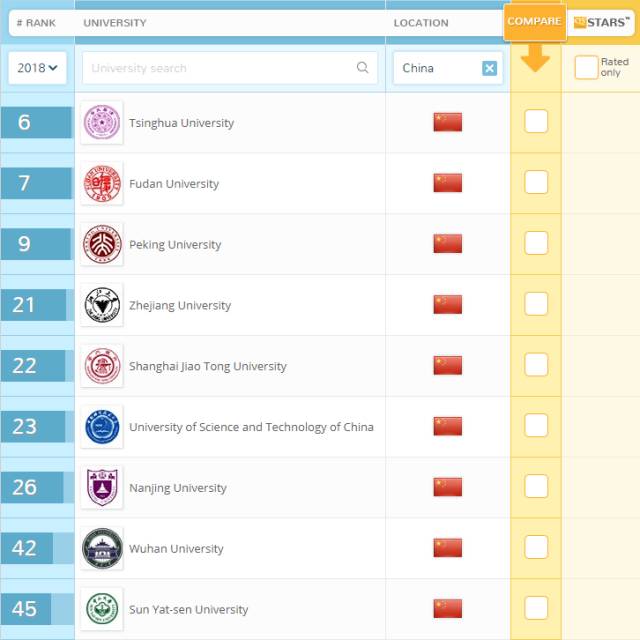This screenshot has height=640, width=640.
Task: Tick compare checkbox for Peking University
Action: coord(536,243)
